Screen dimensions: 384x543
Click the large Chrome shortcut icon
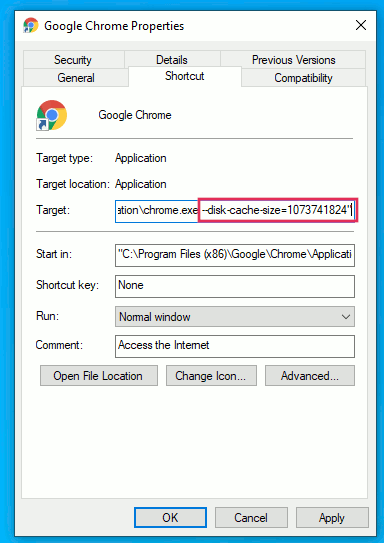tap(52, 115)
